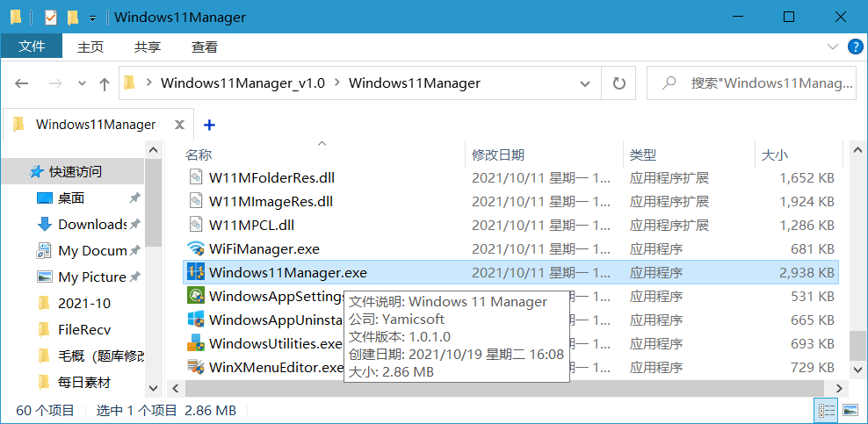
Task: Click the WindowsAppSettings file icon
Action: pos(195,297)
